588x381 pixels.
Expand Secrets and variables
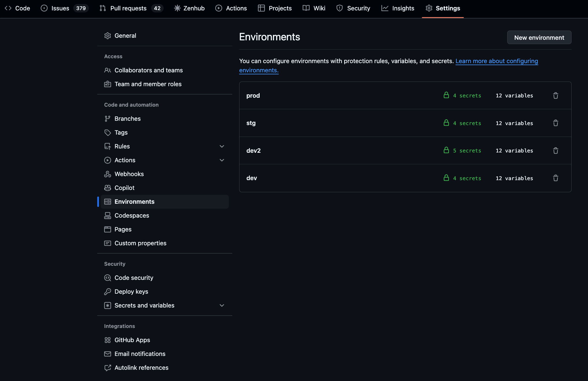[x=222, y=305]
